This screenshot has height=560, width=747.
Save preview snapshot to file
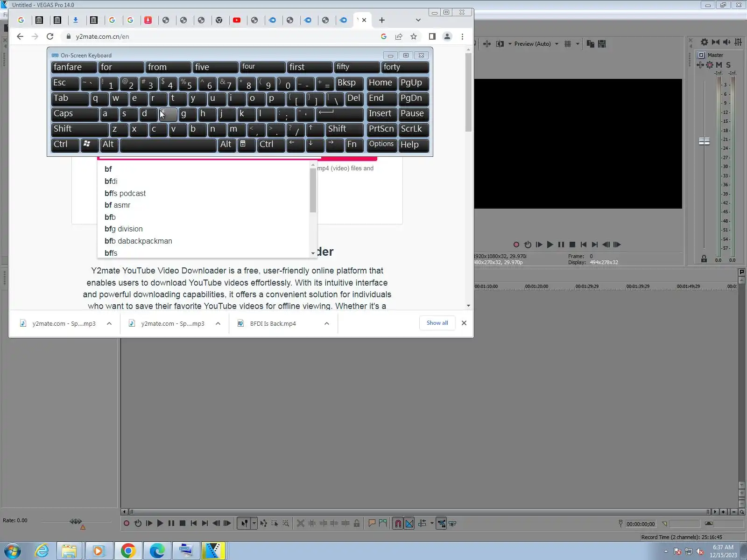[x=602, y=44]
